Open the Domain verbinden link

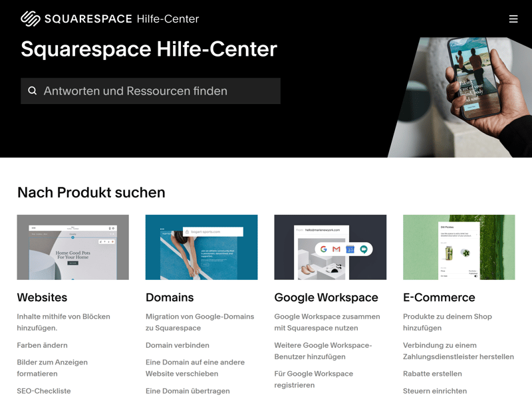coord(178,345)
